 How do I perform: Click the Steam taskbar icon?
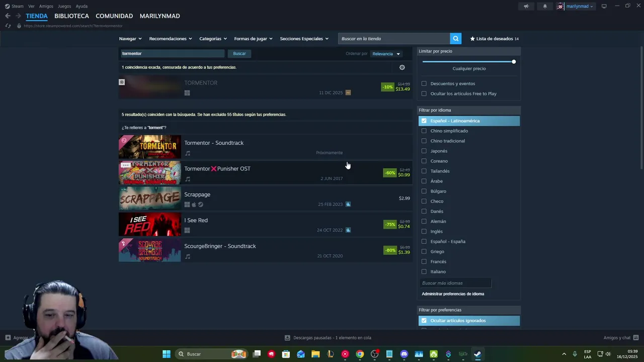[477, 354]
